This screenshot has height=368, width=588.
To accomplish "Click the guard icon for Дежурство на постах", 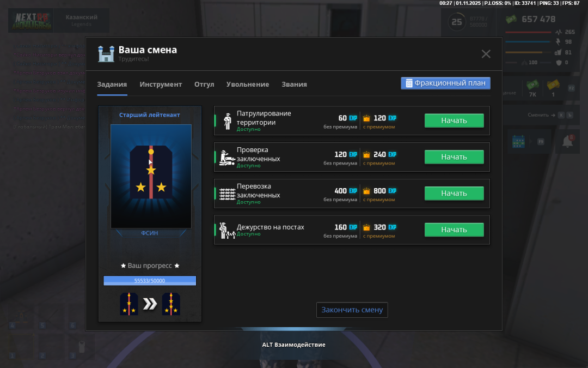I will pos(227,231).
